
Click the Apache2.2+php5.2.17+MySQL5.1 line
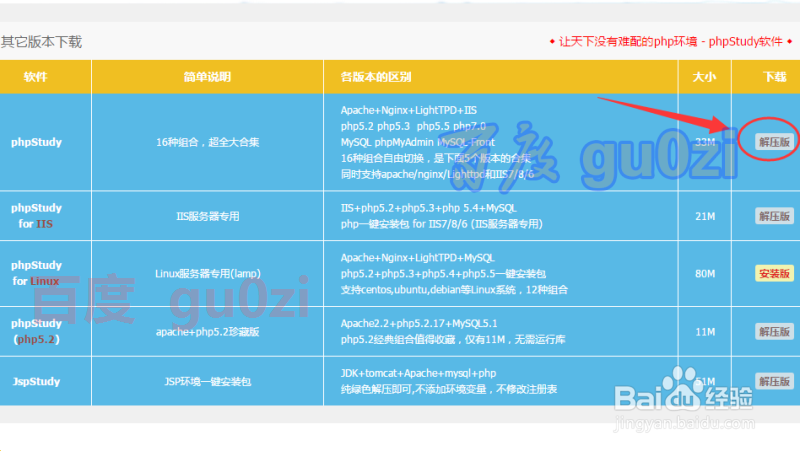(x=419, y=323)
